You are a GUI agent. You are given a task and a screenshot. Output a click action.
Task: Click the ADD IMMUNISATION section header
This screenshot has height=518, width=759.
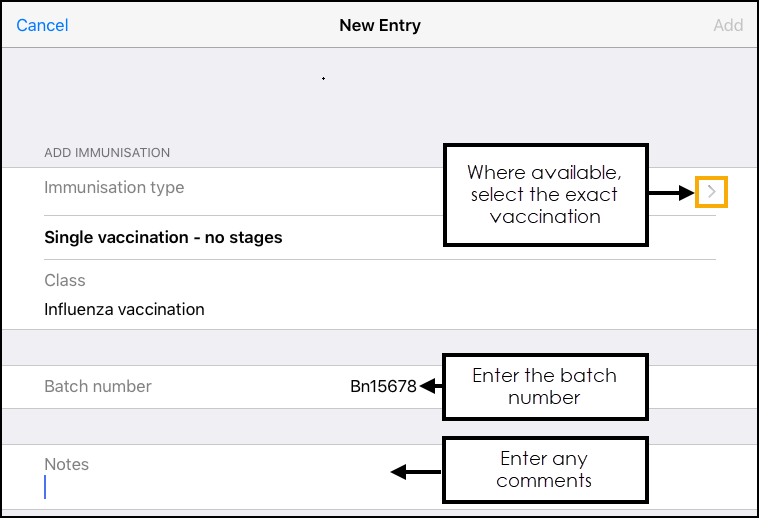pyautogui.click(x=107, y=153)
